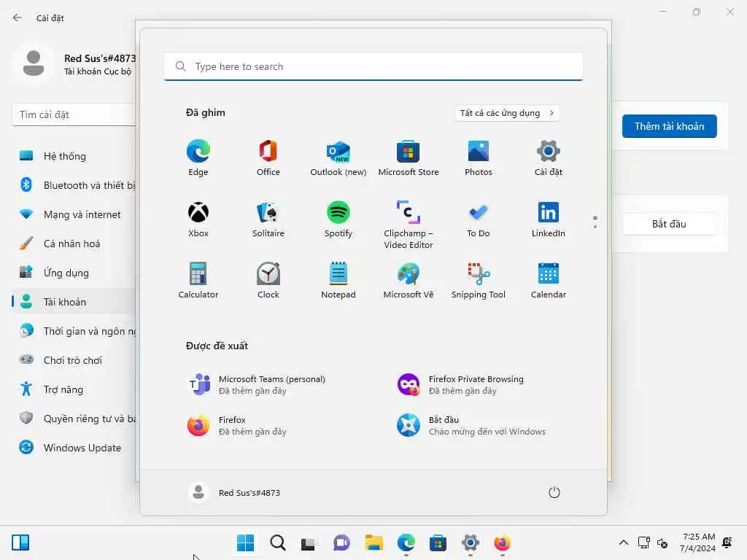The height and width of the screenshot is (560, 747).
Task: Open muted volume tray icon
Action: (x=662, y=542)
